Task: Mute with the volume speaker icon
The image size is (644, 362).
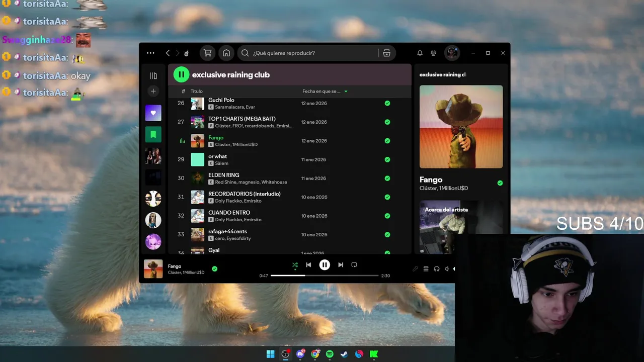Action: click(x=447, y=269)
